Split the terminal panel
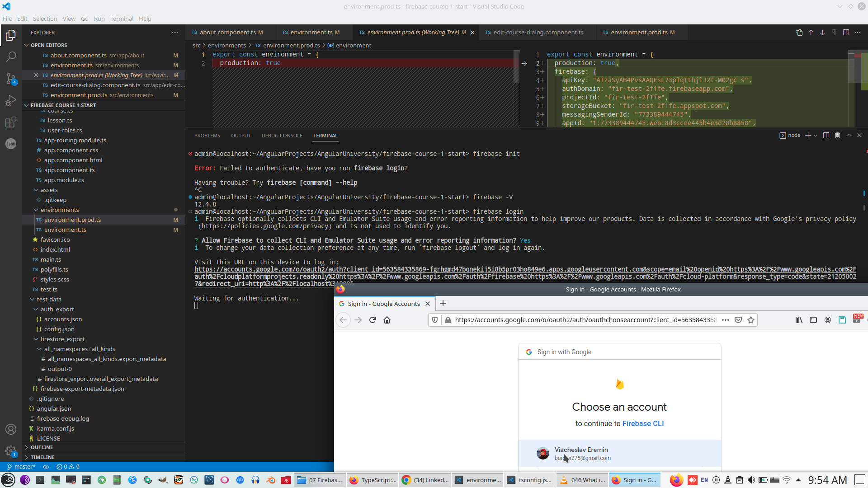 [x=826, y=136]
